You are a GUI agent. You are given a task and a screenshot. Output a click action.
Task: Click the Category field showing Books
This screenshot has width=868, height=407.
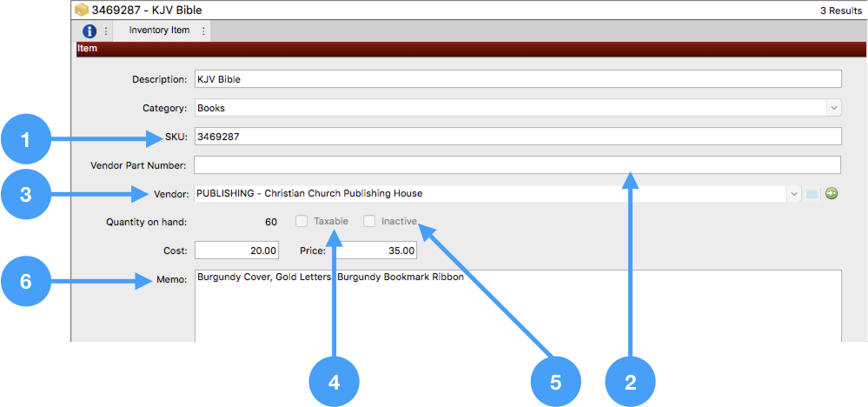click(x=508, y=109)
